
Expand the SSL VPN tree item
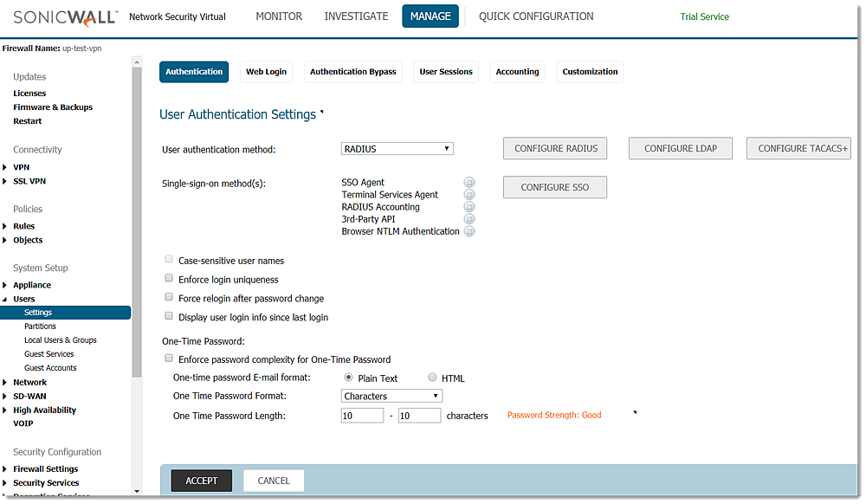click(x=5, y=182)
